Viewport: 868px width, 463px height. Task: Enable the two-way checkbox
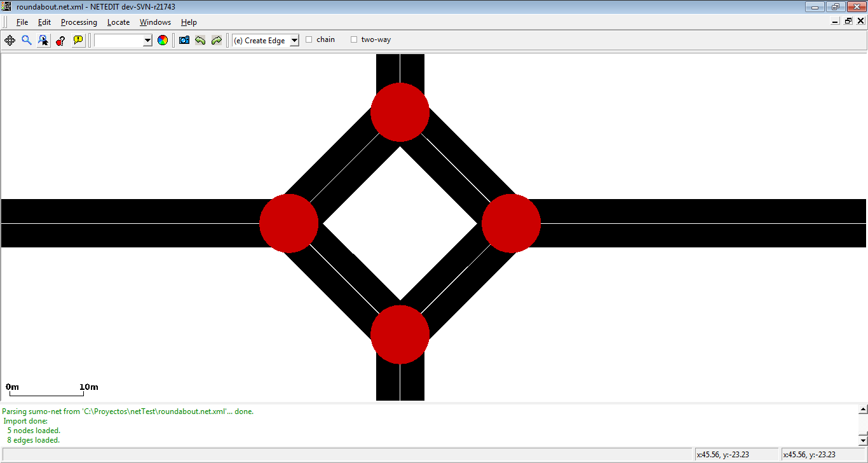354,39
